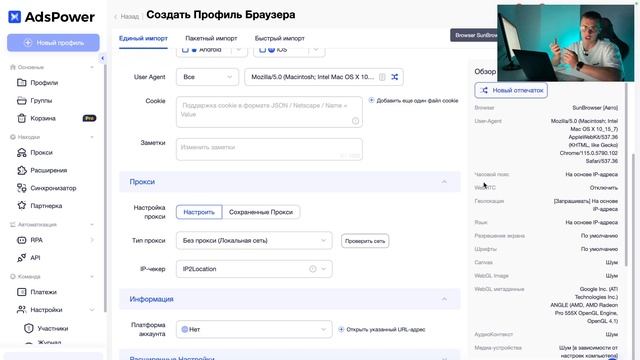Collapse the Прокси section
The image size is (640, 360).
pyautogui.click(x=444, y=182)
